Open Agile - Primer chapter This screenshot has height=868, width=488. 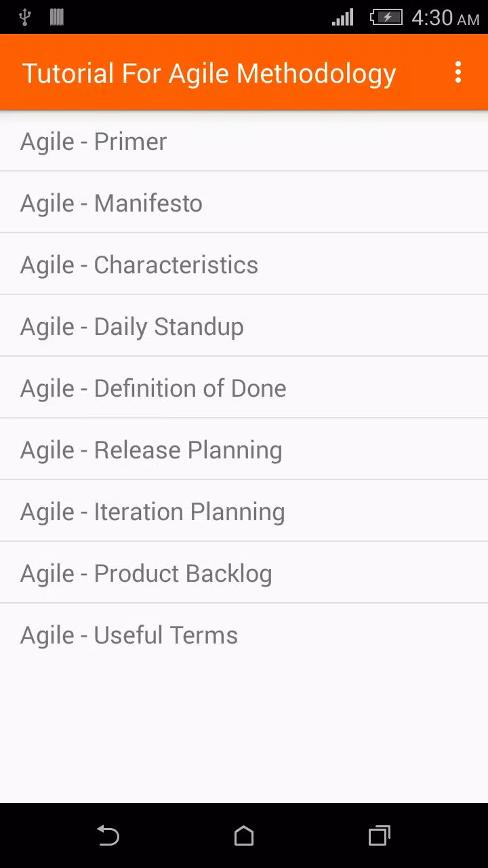click(244, 141)
